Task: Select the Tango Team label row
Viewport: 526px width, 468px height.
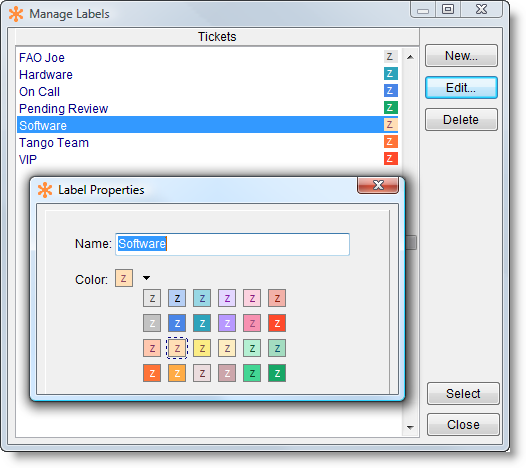Action: 207,142
